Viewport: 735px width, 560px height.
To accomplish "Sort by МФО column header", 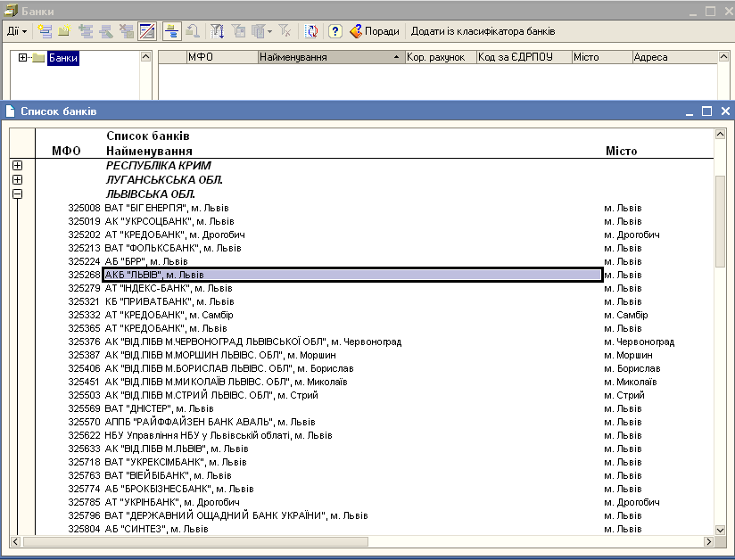I will [x=222, y=57].
